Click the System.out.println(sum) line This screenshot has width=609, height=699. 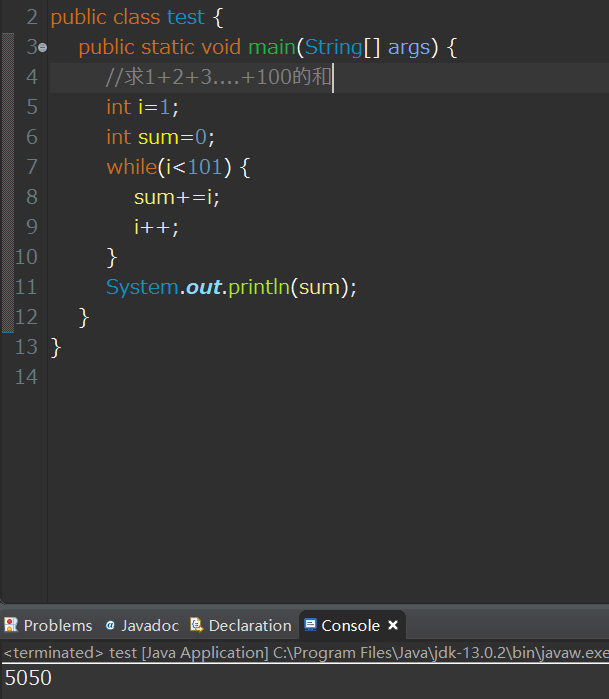click(231, 287)
